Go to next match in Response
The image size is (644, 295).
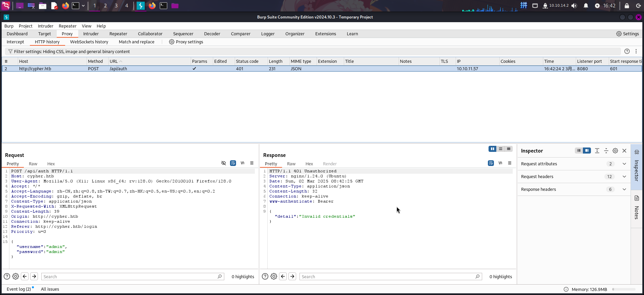click(292, 277)
